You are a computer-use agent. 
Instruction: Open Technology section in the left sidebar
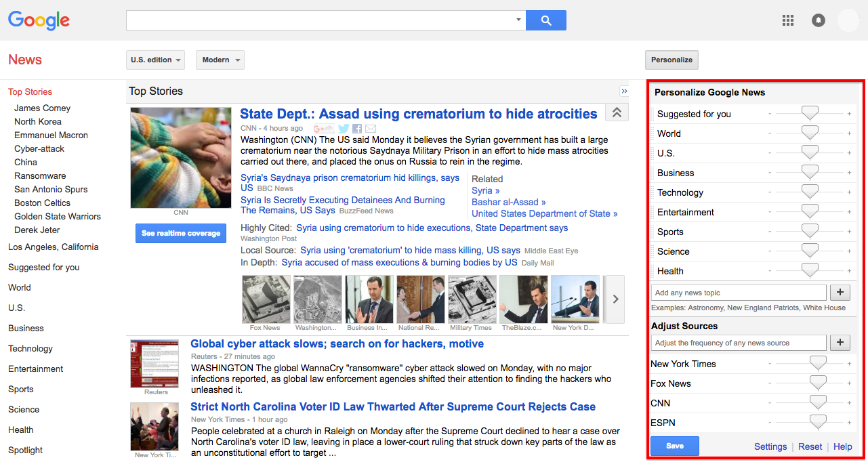[30, 348]
